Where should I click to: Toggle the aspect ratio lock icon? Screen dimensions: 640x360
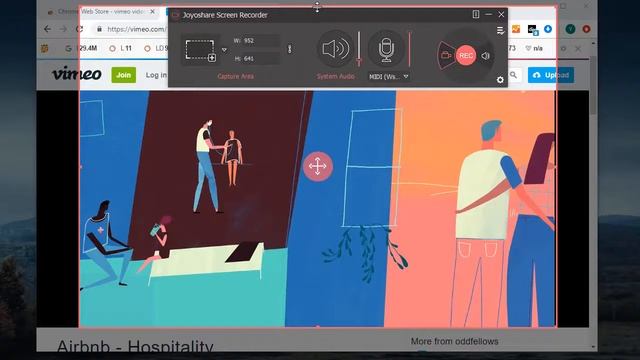pyautogui.click(x=290, y=49)
